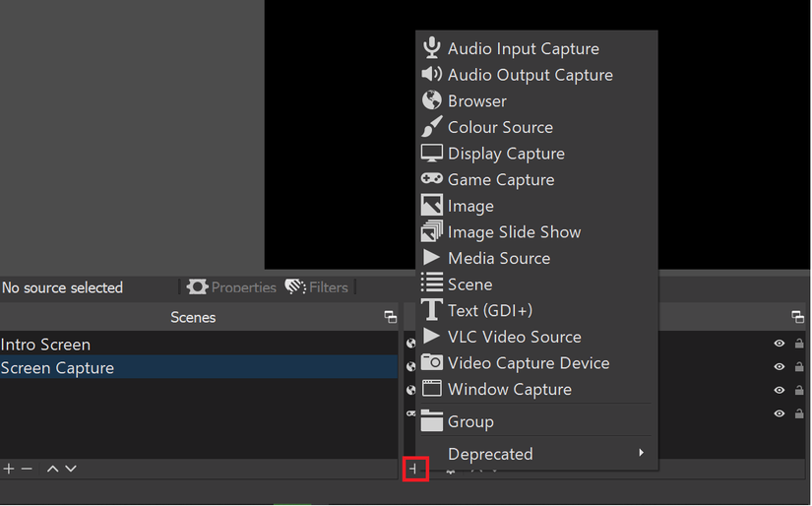Click the monitor icon for Display Capture
The height and width of the screenshot is (506, 812).
tap(431, 153)
